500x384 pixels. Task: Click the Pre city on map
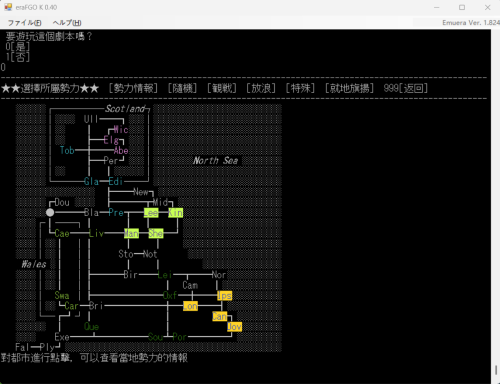point(116,212)
